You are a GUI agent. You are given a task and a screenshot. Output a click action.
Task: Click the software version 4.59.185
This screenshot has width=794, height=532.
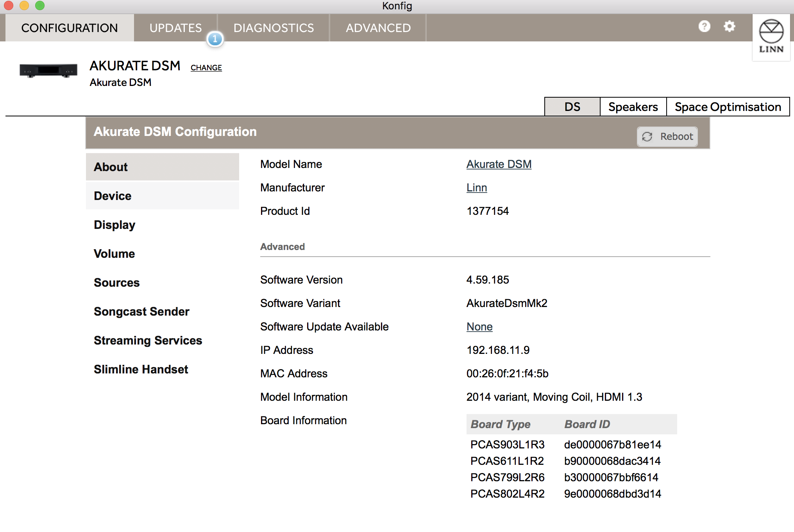[x=488, y=280]
